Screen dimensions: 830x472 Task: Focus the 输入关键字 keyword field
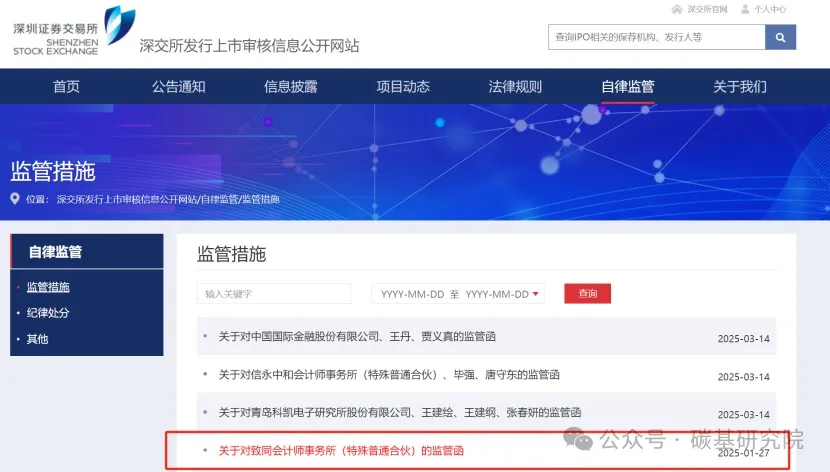[x=274, y=294]
